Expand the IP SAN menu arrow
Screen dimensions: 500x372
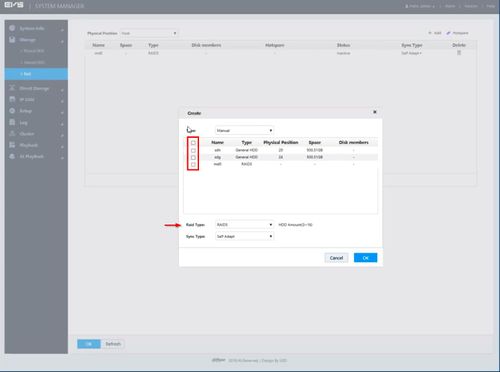pos(62,101)
